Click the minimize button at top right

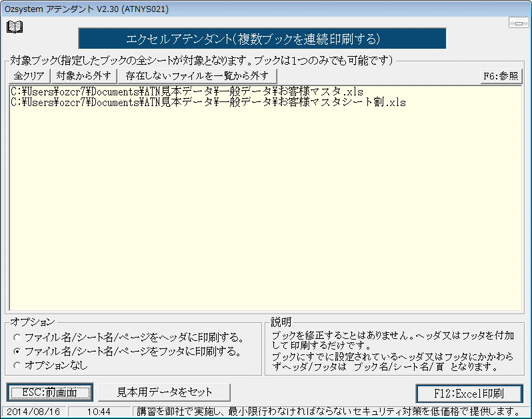click(519, 23)
